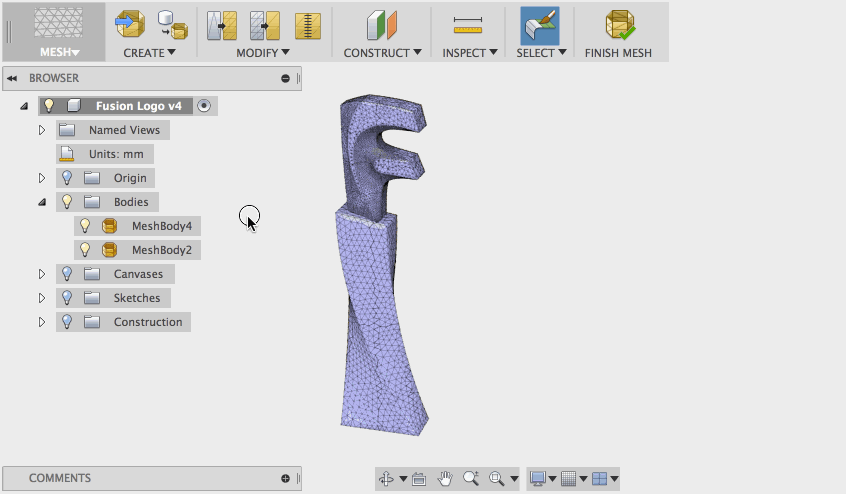Image resolution: width=846 pixels, height=494 pixels.
Task: Toggle visibility bulb of Fusion Logo v4
Action: [x=49, y=106]
